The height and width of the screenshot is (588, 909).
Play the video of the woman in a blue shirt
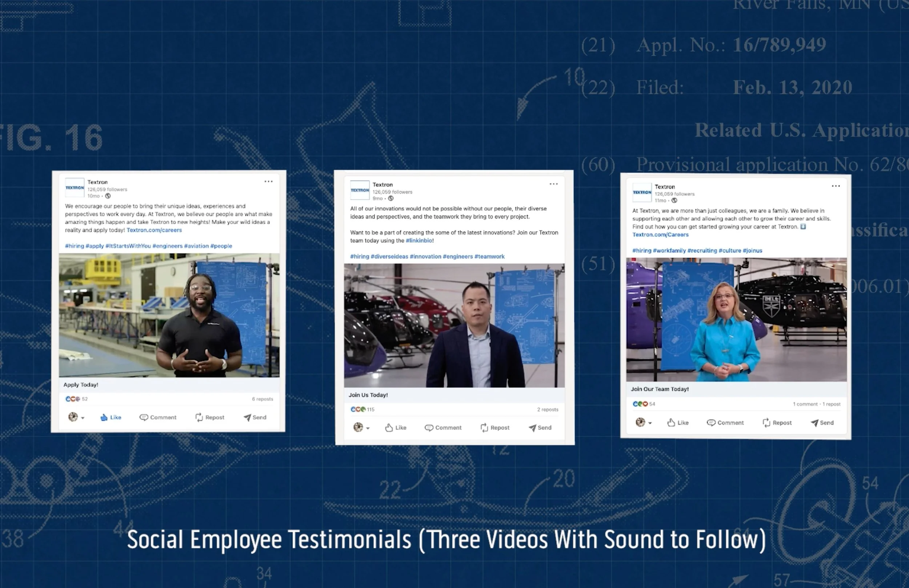(x=736, y=319)
